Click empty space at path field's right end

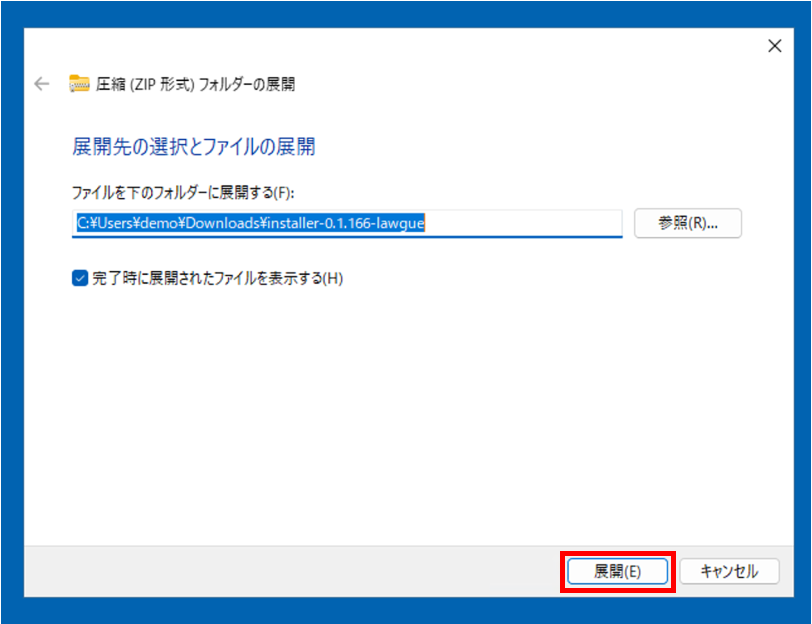(x=560, y=224)
